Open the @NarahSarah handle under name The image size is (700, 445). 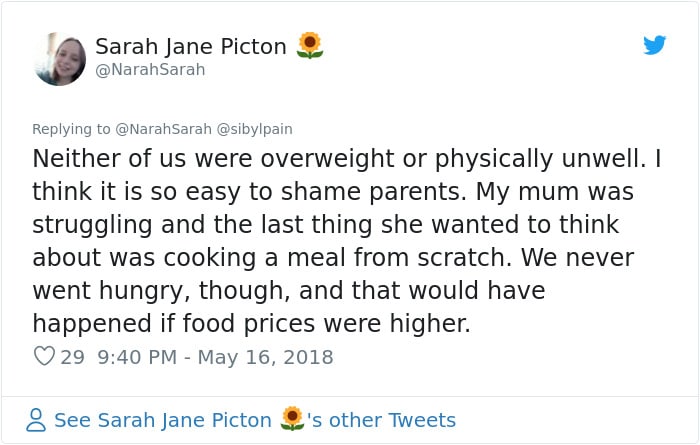150,70
